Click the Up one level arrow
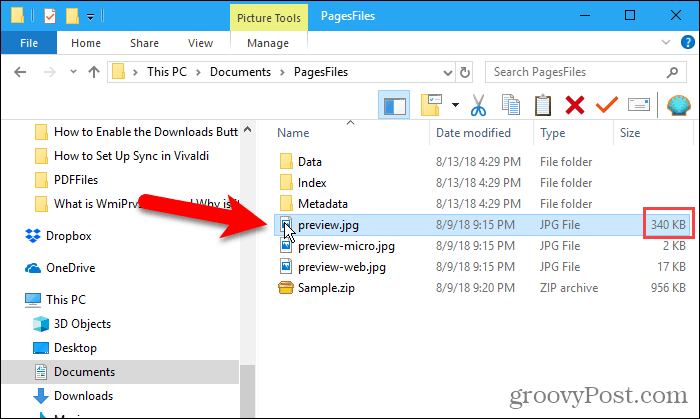The image size is (700, 419). pyautogui.click(x=94, y=72)
